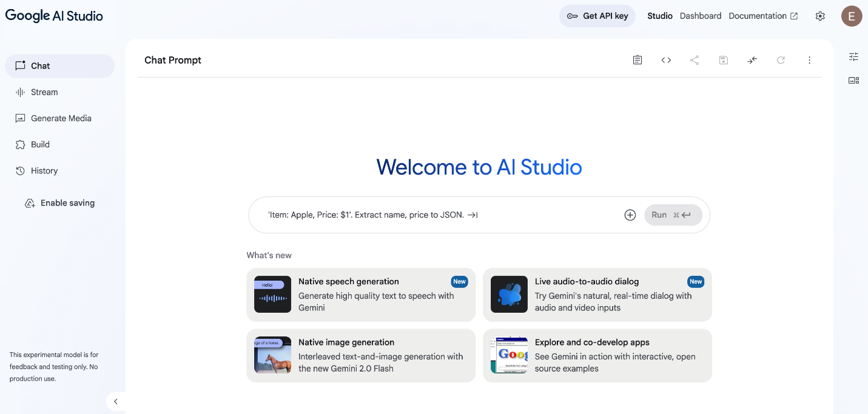Click the save prompt floppy icon
This screenshot has width=868, height=414.
[723, 60]
